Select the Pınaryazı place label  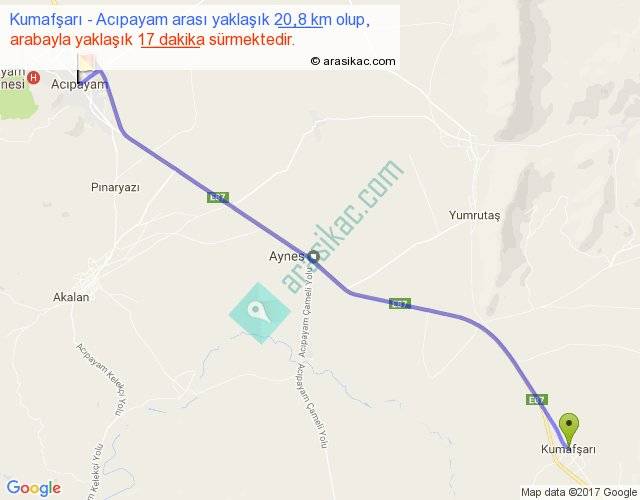coord(115,187)
